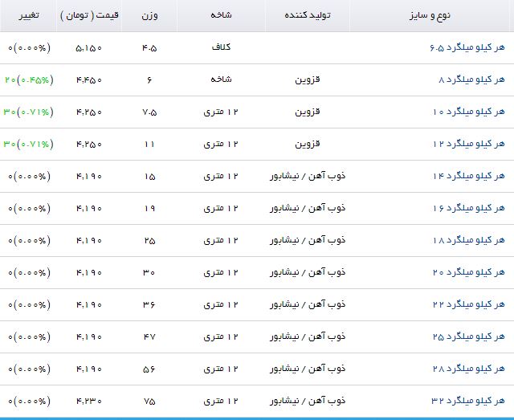The width and height of the screenshot is (514, 420).
Task: Select قزوین in the میلگرد ۱۰ row
Action: coord(308,112)
